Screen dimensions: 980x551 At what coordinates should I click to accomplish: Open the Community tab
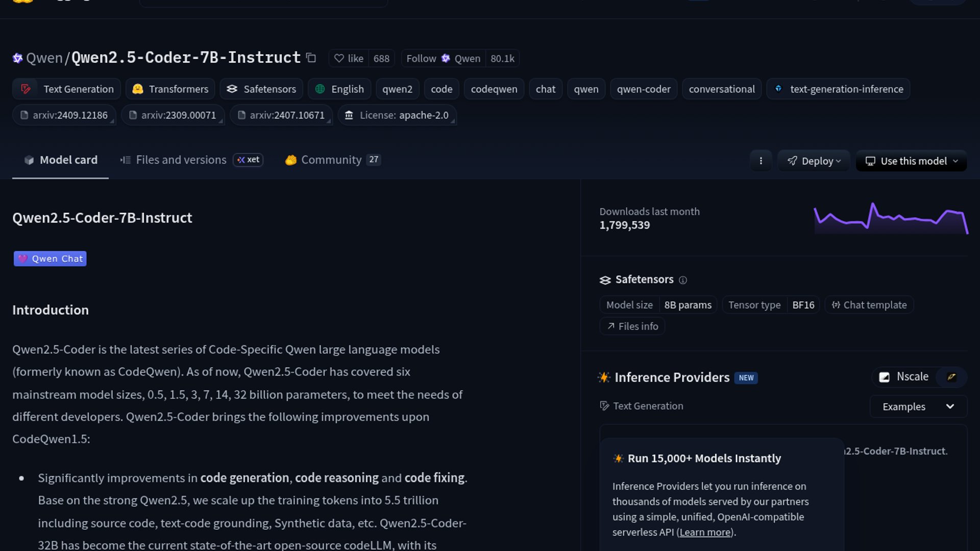(x=332, y=160)
